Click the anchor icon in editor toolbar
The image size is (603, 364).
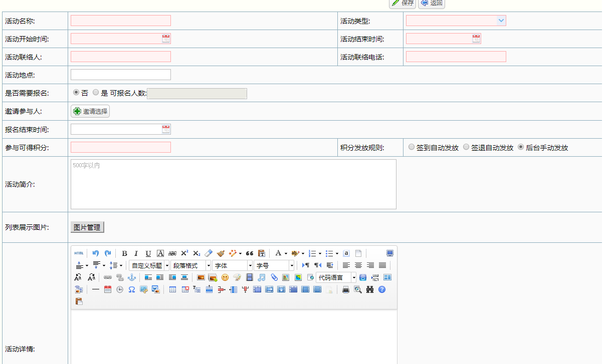coord(132,277)
